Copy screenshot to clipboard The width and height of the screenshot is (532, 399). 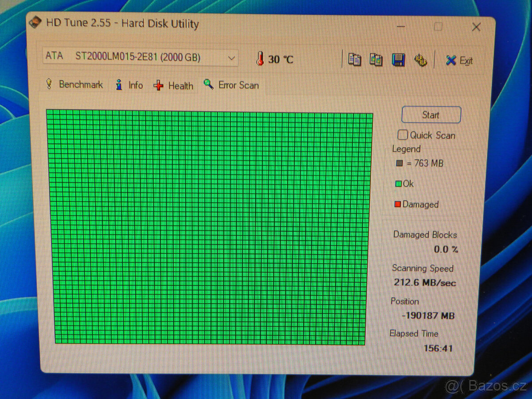pos(376,59)
